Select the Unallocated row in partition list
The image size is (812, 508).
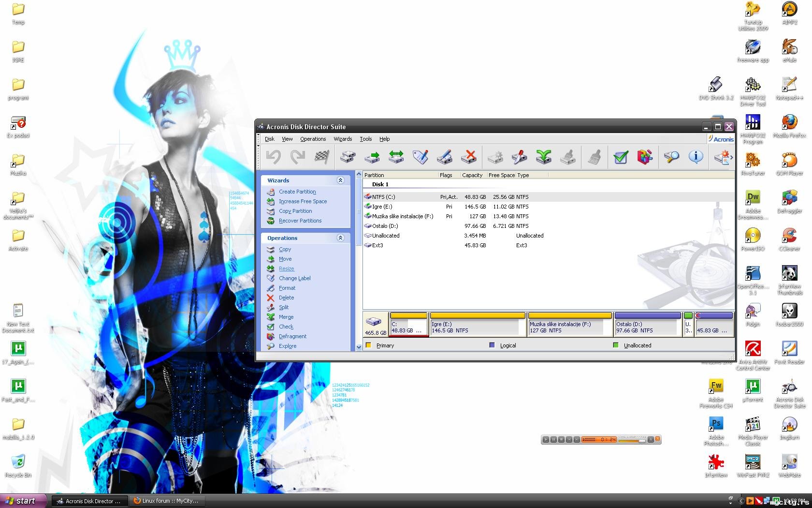tap(549, 236)
